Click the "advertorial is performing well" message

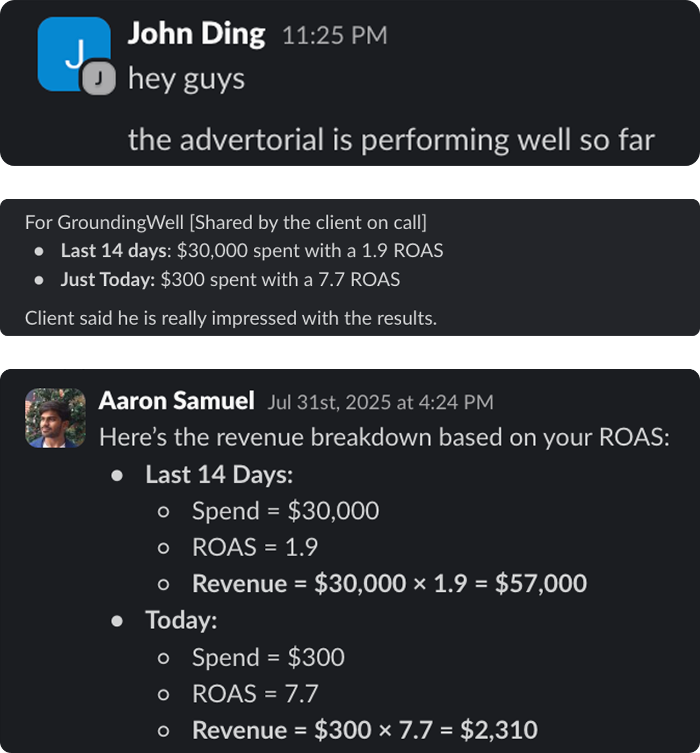point(391,139)
